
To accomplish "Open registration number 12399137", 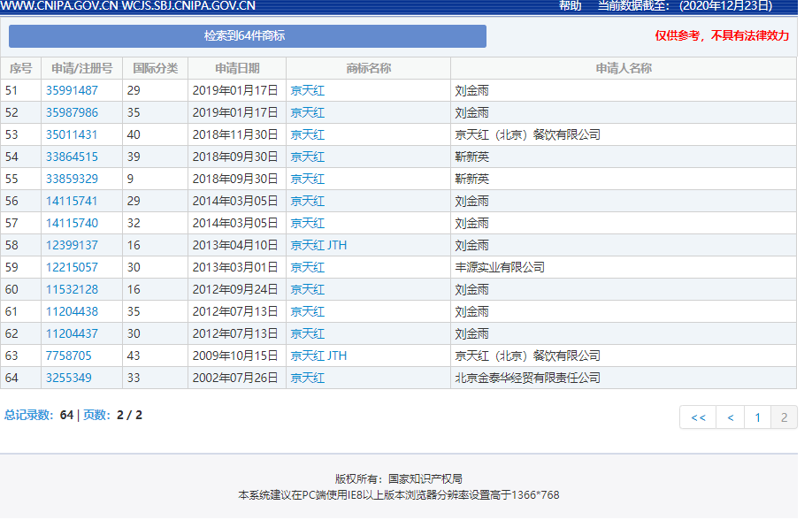I will (x=72, y=245).
